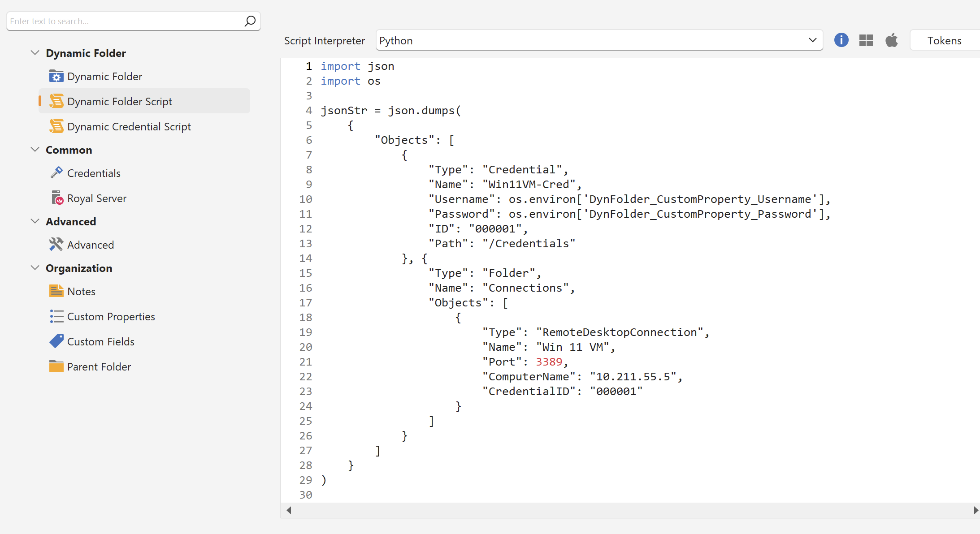Click the search magnifier icon
Viewport: 980px width, 534px height.
(250, 21)
